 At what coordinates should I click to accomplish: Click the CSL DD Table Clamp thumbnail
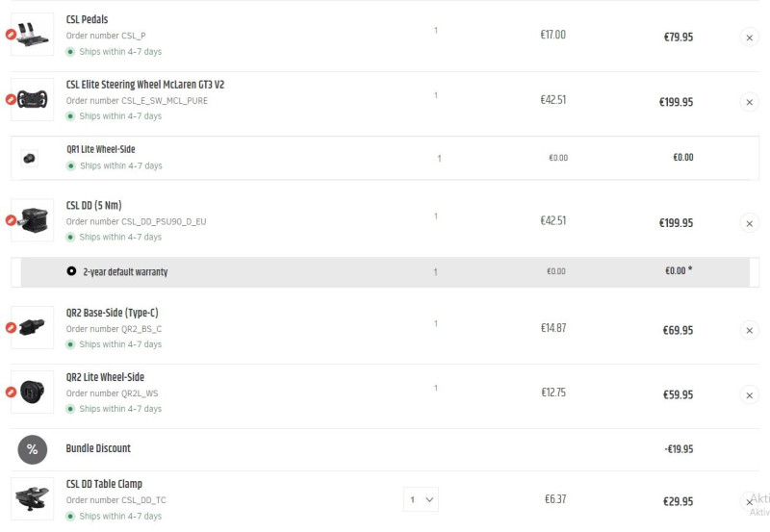click(35, 499)
